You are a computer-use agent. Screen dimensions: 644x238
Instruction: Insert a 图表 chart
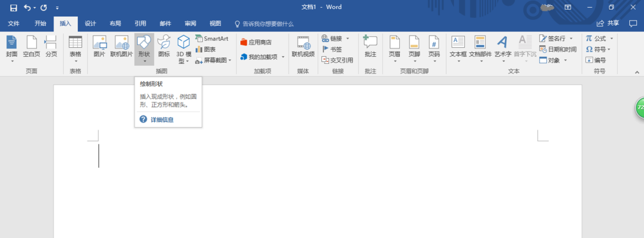point(205,49)
